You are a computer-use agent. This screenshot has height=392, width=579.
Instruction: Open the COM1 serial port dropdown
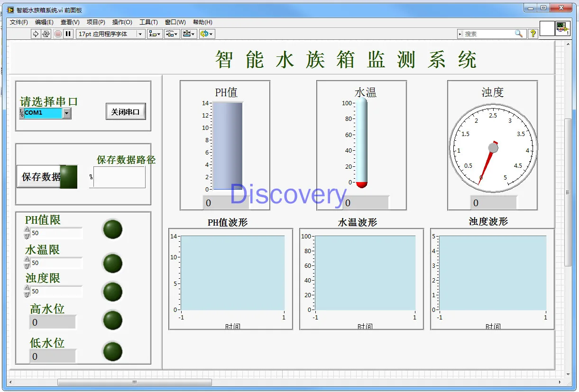pyautogui.click(x=67, y=114)
